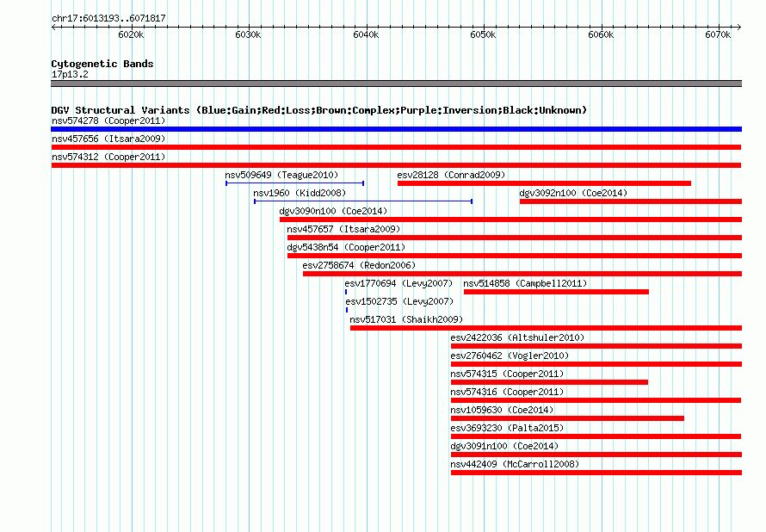Select nsv1960 (Kidd2008) label
This screenshot has width=766, height=532.
[x=300, y=193]
